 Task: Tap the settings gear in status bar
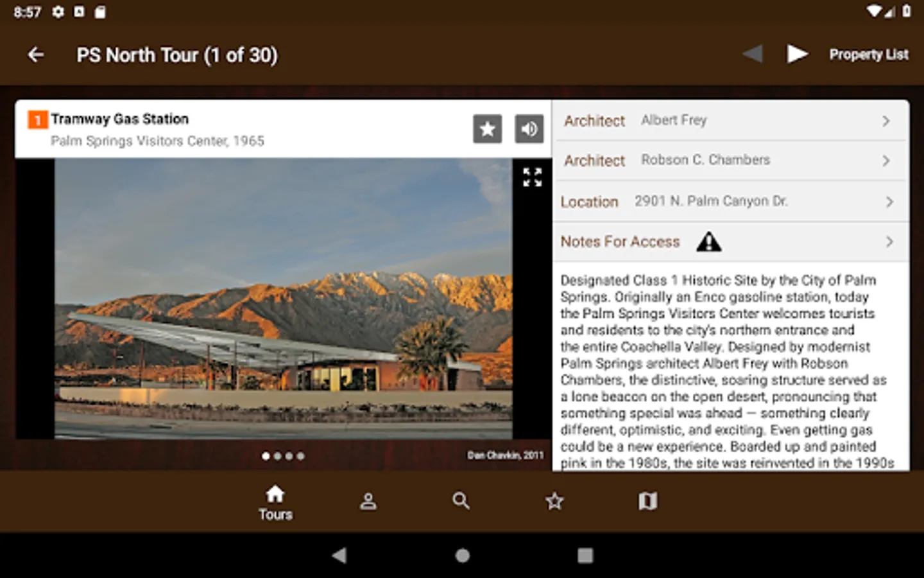[x=58, y=12]
